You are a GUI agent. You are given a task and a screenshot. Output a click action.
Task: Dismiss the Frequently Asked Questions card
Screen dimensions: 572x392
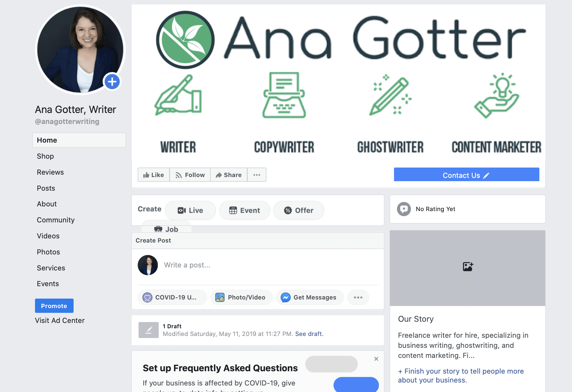376,359
